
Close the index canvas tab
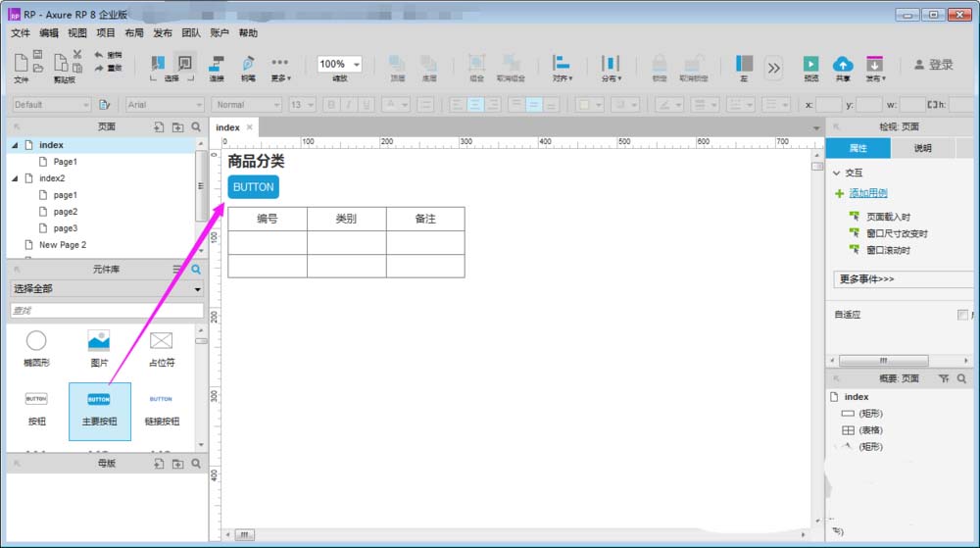[249, 126]
